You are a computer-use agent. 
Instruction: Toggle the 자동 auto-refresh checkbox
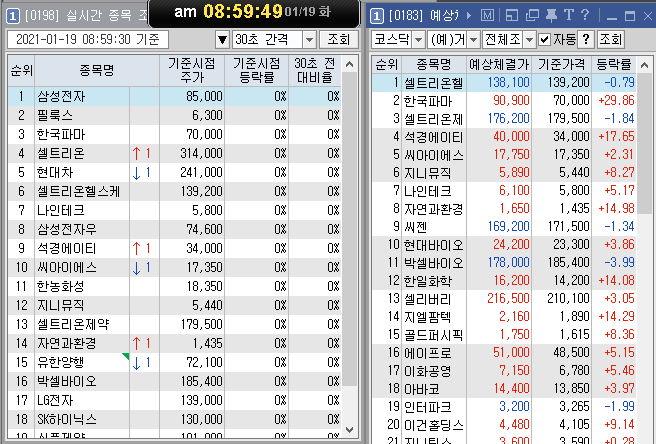[x=544, y=40]
